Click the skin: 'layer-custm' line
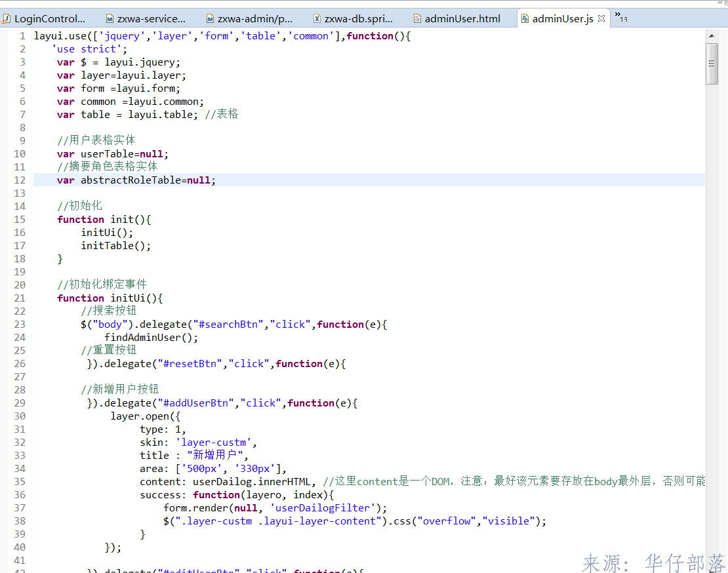Image resolution: width=728 pixels, height=573 pixels. click(x=198, y=442)
